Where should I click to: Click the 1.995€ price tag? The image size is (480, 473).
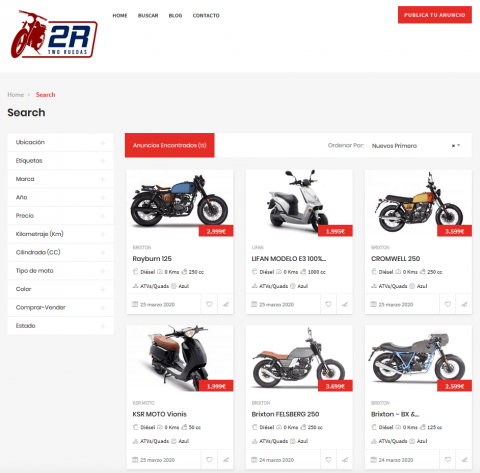pyautogui.click(x=335, y=231)
